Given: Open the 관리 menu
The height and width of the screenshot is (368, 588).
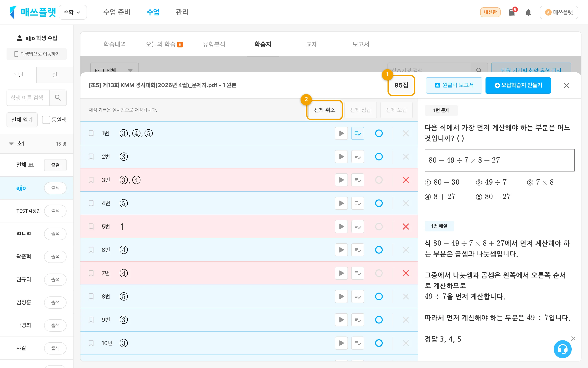Looking at the screenshot, I should point(182,12).
